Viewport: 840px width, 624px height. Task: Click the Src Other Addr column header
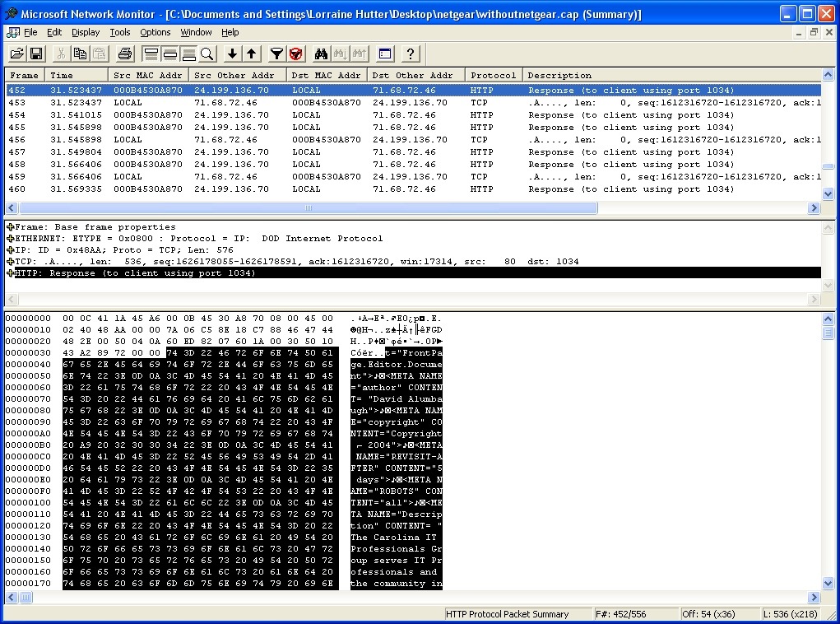coord(238,75)
